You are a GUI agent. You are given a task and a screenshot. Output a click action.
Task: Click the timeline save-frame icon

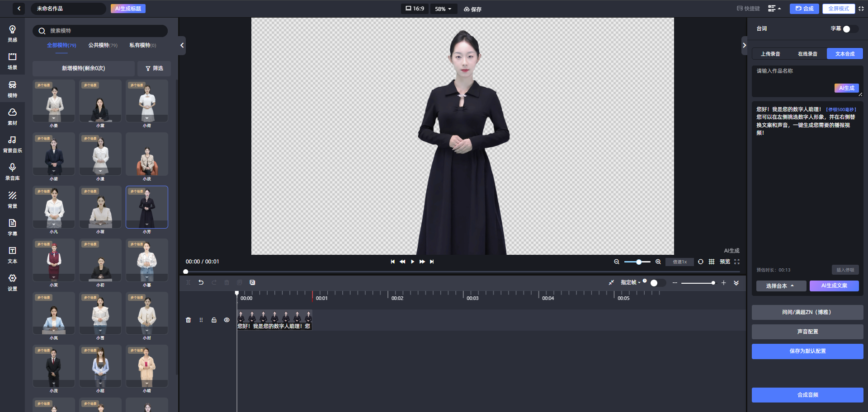(x=252, y=282)
